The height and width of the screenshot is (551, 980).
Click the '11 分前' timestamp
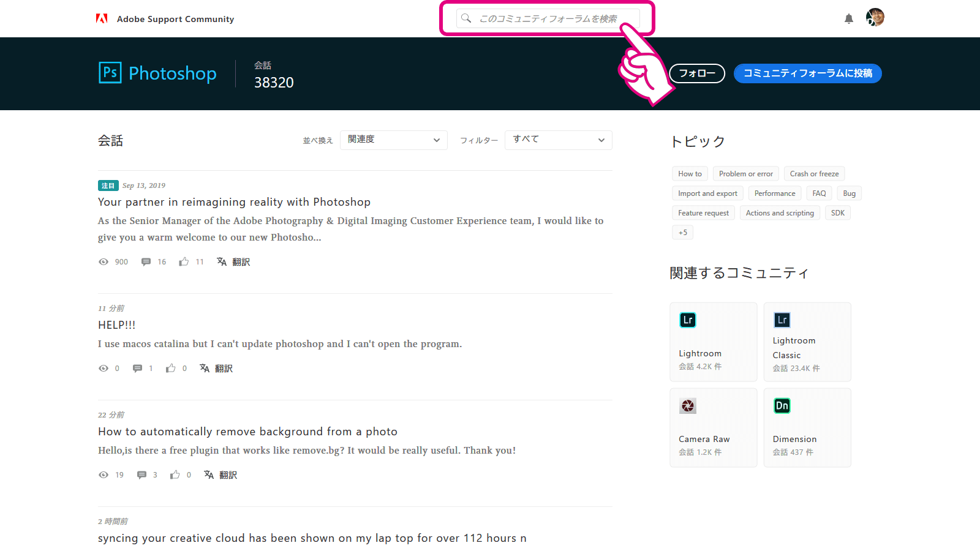111,309
